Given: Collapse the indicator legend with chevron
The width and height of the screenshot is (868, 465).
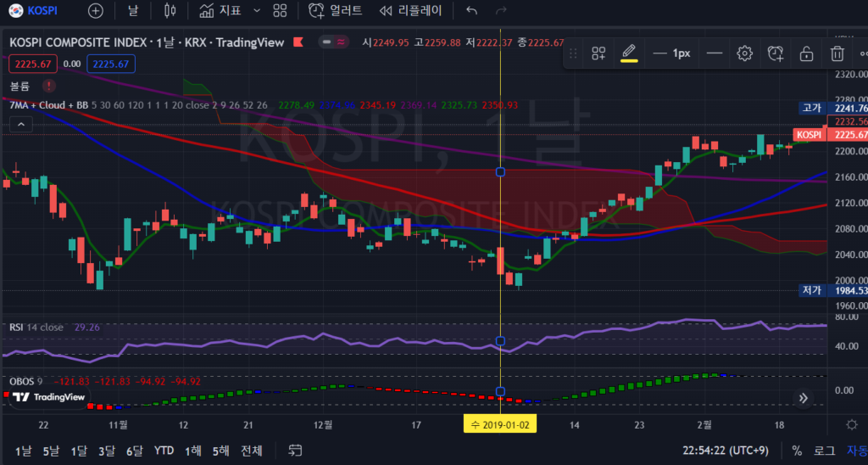Looking at the screenshot, I should coord(21,124).
